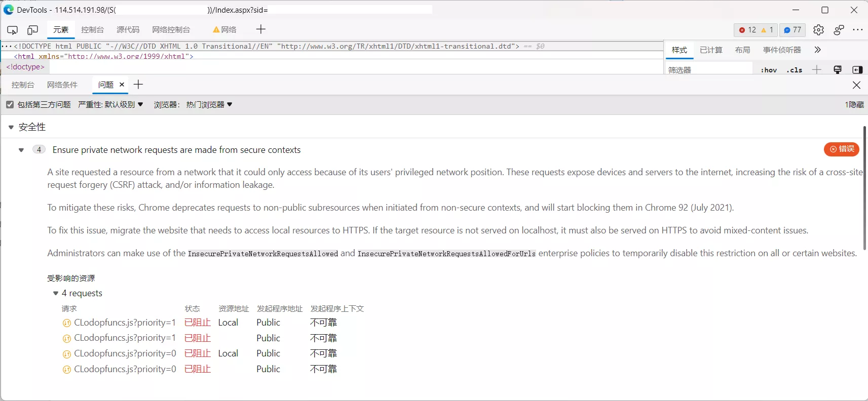The image size is (868, 401).
Task: Close the 问题 drawer tab
Action: (122, 85)
